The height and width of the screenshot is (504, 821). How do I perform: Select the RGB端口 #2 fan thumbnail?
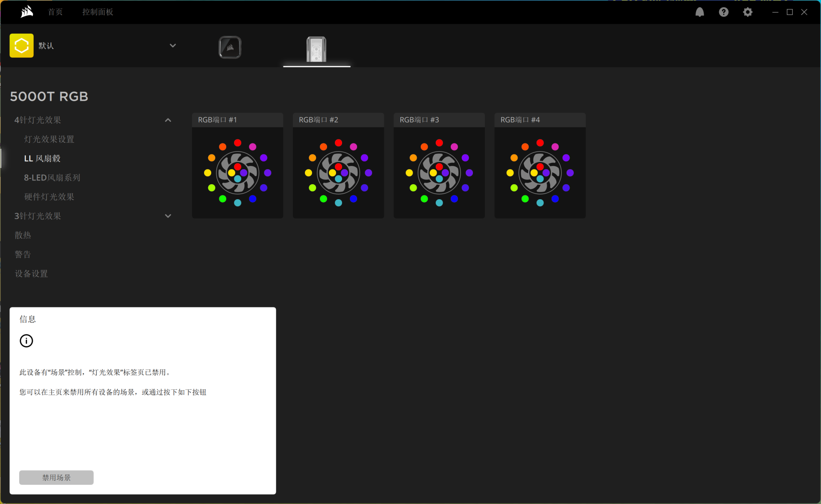[x=338, y=172]
